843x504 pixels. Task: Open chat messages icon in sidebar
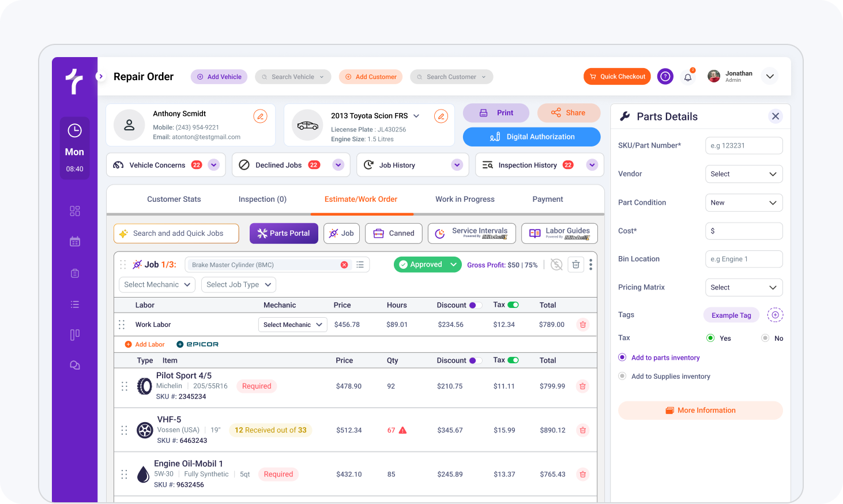[x=75, y=366]
